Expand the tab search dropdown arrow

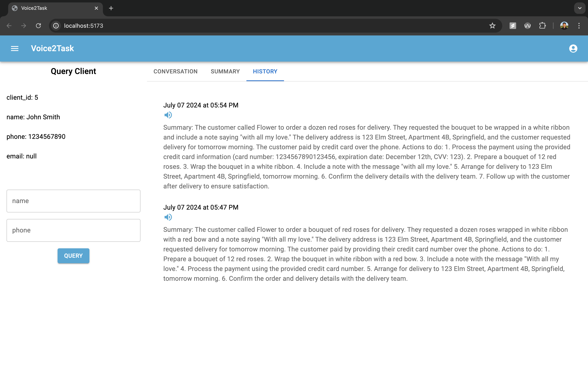(x=580, y=8)
